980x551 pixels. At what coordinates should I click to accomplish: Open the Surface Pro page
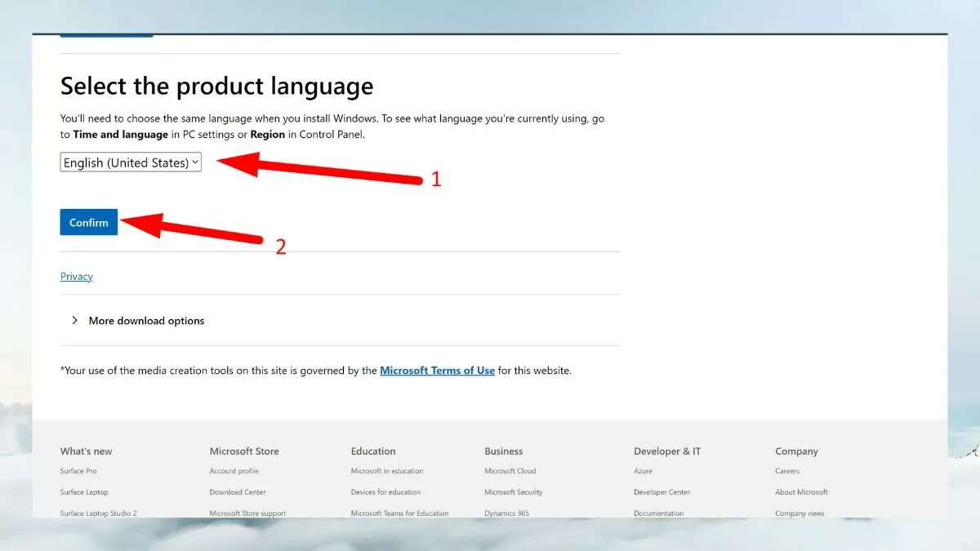[x=78, y=470]
